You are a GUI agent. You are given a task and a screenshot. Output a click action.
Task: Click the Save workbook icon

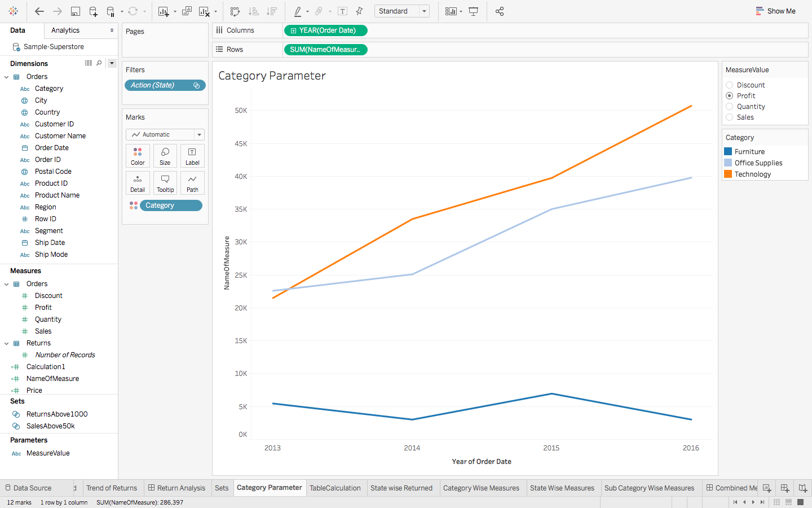(75, 11)
